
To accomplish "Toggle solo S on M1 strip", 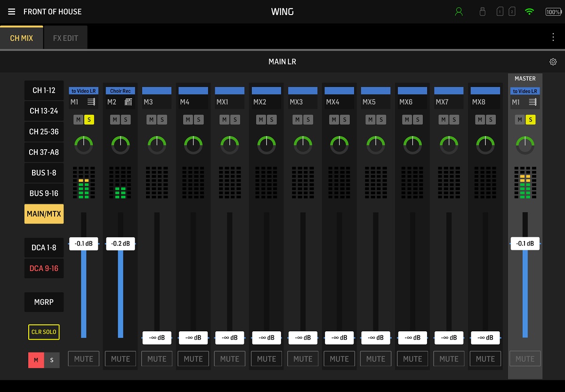I will [x=89, y=120].
